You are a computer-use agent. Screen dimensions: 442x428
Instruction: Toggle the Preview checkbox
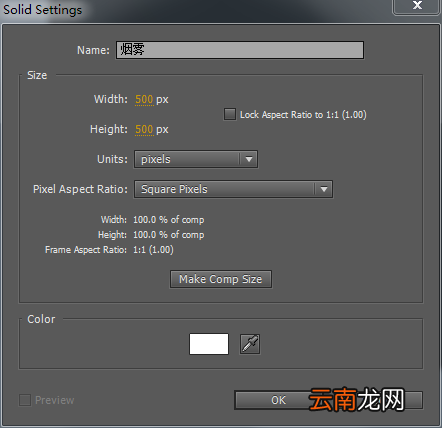[25, 400]
